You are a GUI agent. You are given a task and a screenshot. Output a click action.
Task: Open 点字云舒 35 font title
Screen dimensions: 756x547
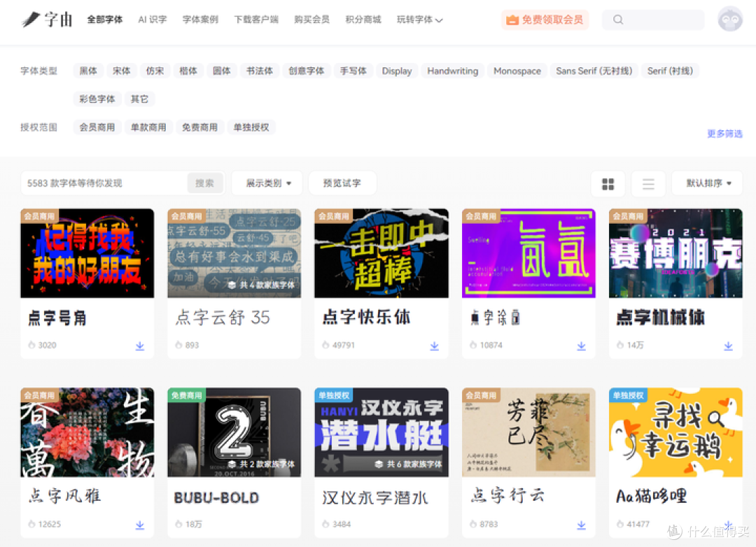click(x=223, y=318)
